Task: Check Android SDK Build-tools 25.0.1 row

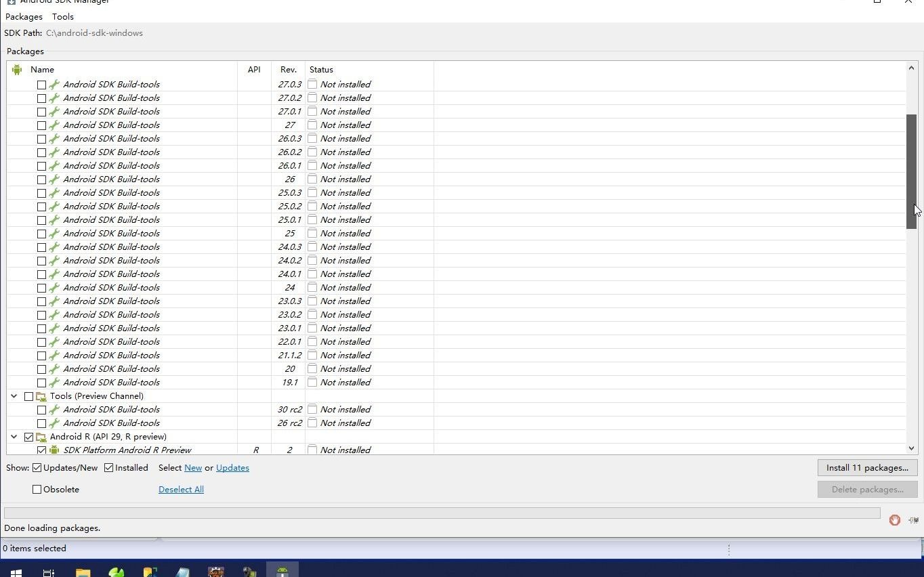Action: [41, 220]
